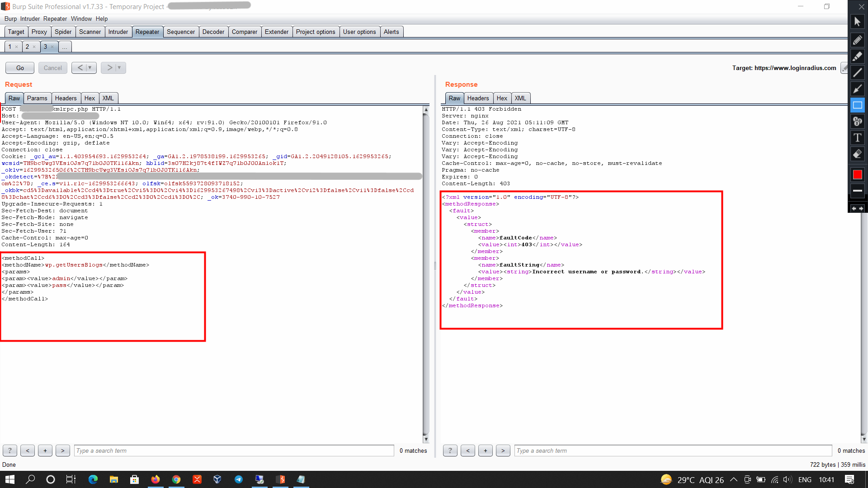
Task: Select the highlighter marker tool
Action: (857, 56)
